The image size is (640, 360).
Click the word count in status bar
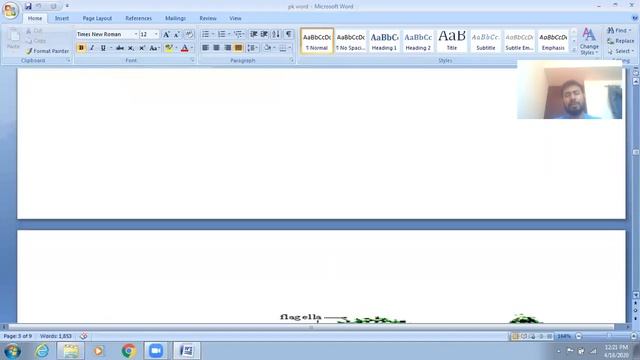(56, 336)
